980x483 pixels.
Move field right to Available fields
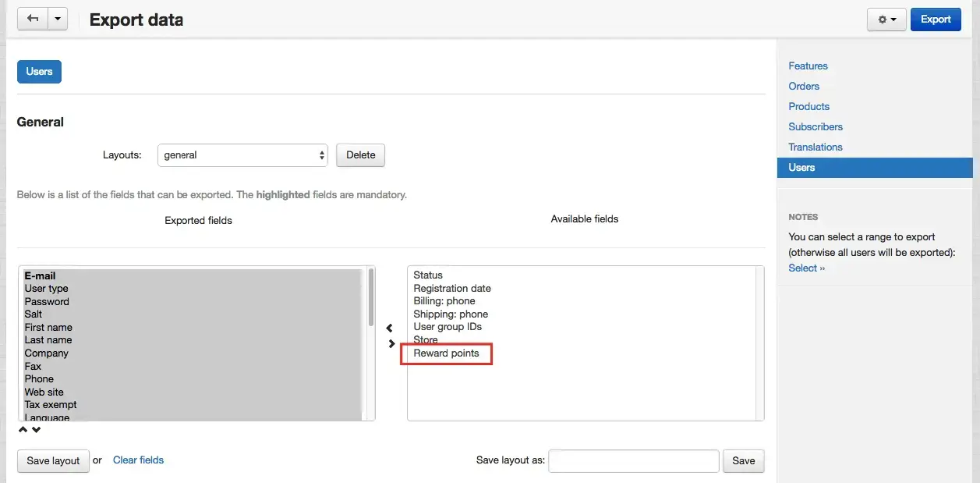pos(391,343)
